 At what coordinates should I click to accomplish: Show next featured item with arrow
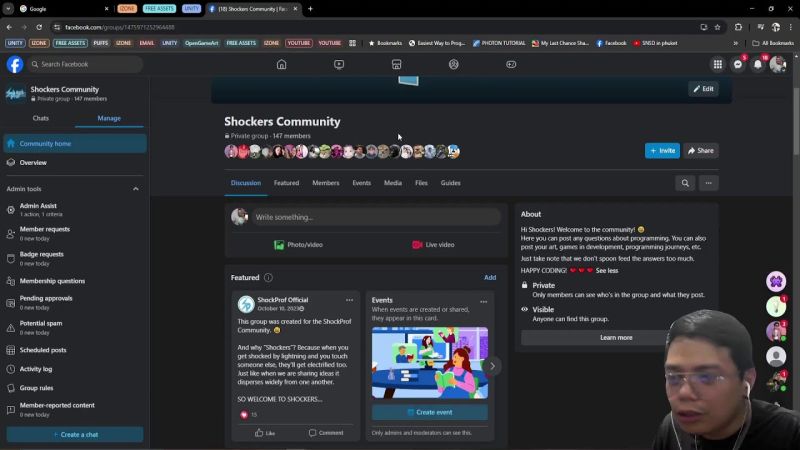[x=492, y=366]
